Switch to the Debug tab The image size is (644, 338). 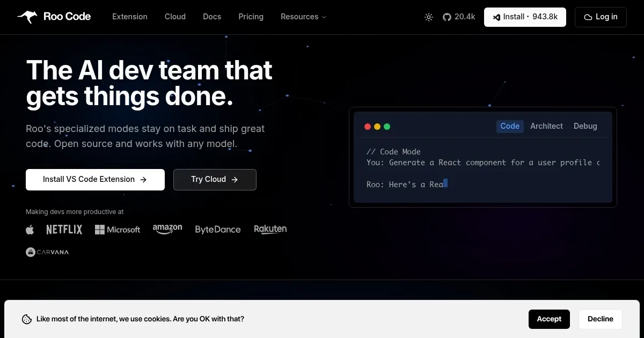click(585, 126)
